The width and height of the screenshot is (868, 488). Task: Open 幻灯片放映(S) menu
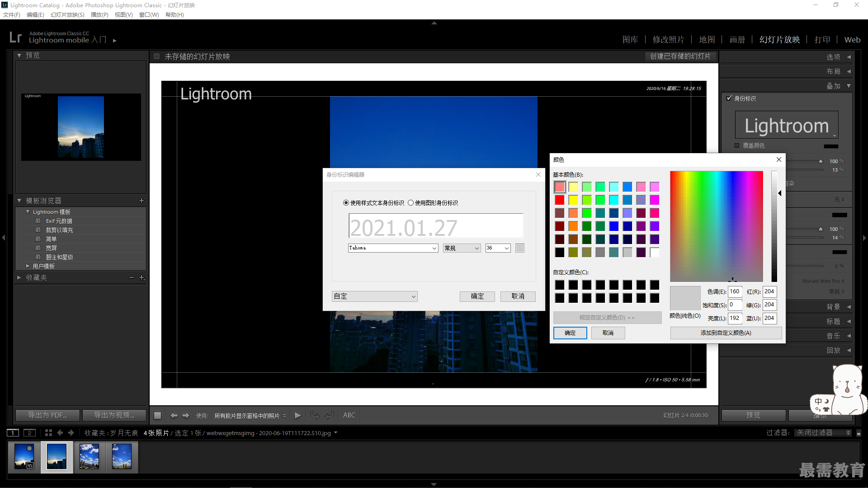pyautogui.click(x=67, y=14)
